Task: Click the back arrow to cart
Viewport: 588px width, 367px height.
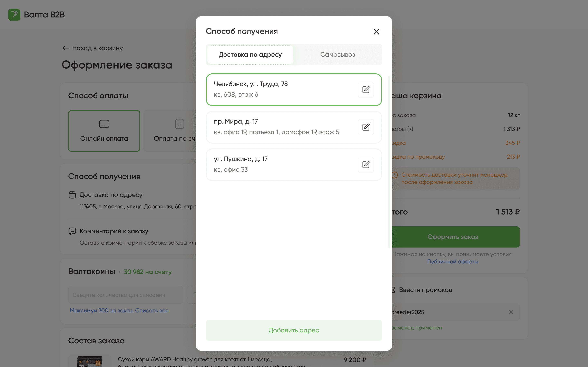Action: tap(66, 48)
